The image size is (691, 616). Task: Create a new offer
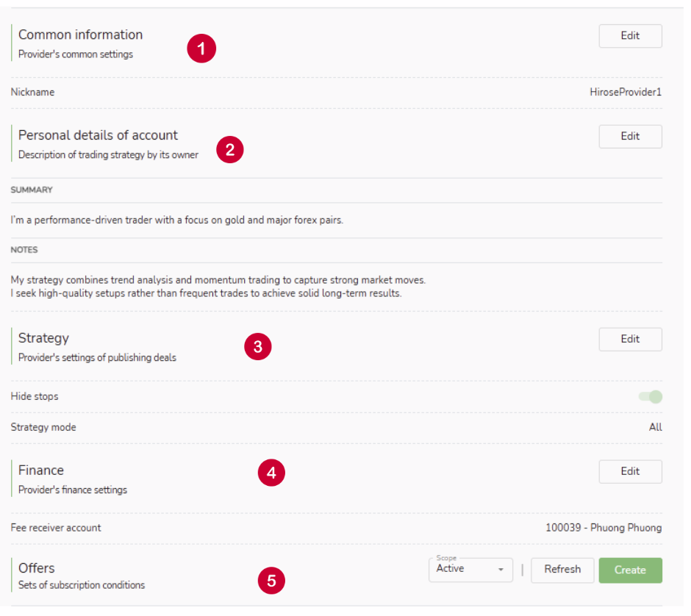[630, 570]
